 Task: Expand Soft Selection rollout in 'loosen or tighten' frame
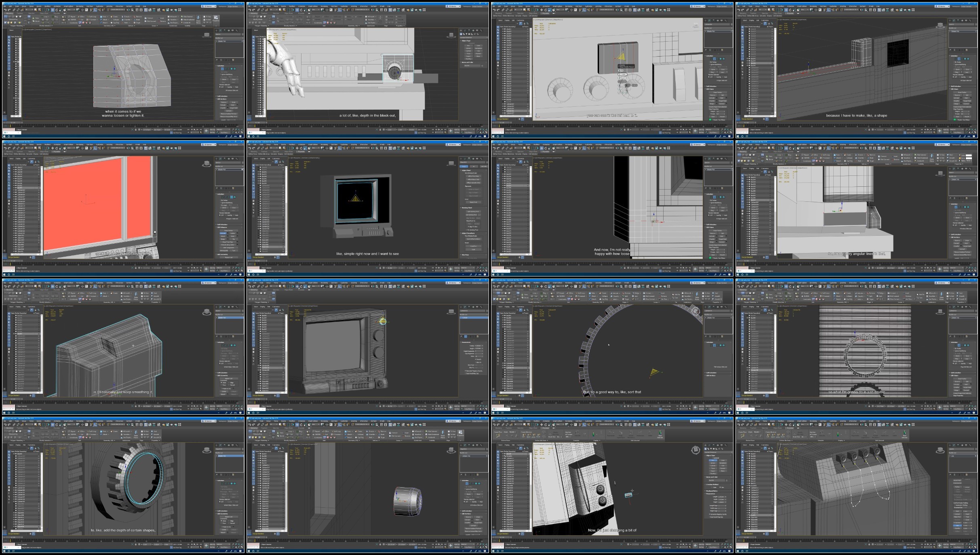point(223,96)
